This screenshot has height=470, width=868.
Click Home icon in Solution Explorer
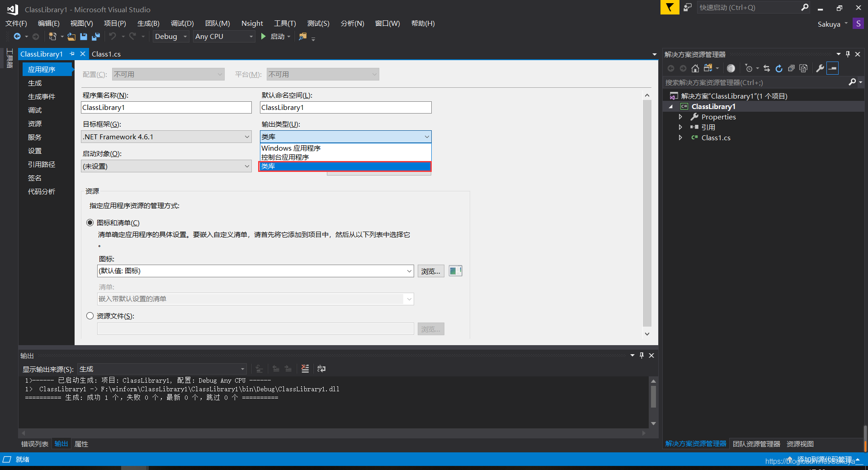(695, 68)
